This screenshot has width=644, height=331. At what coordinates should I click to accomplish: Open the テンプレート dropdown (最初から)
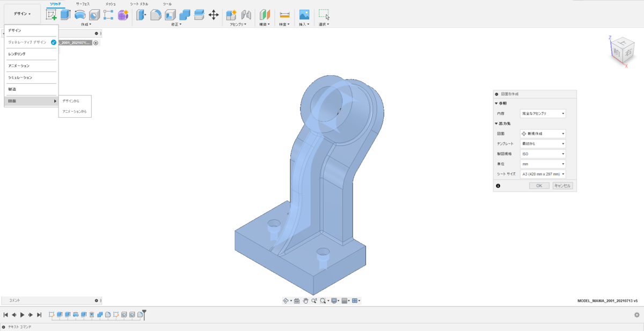click(543, 143)
